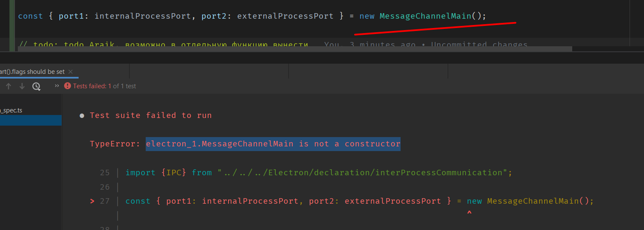
Task: Click the interProcessCommunication import path in output
Action: pos(363,173)
